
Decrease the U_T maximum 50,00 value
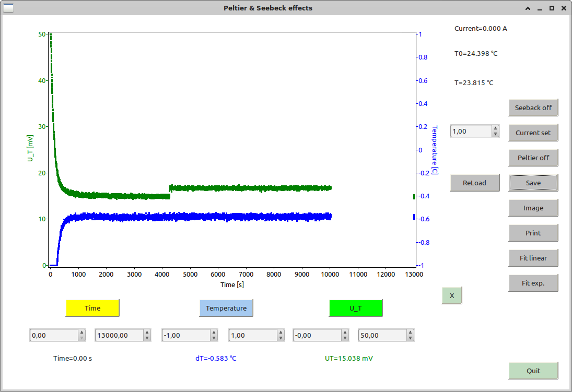coord(411,338)
